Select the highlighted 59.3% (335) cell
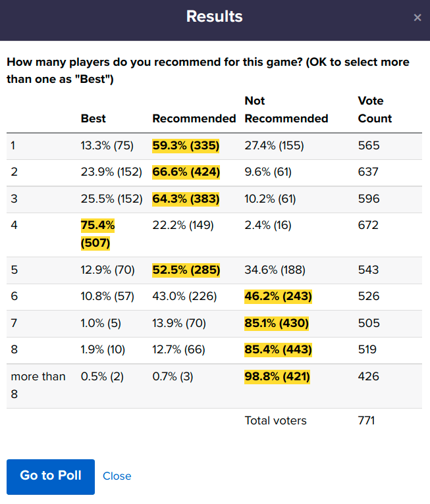The width and height of the screenshot is (430, 504). [186, 145]
